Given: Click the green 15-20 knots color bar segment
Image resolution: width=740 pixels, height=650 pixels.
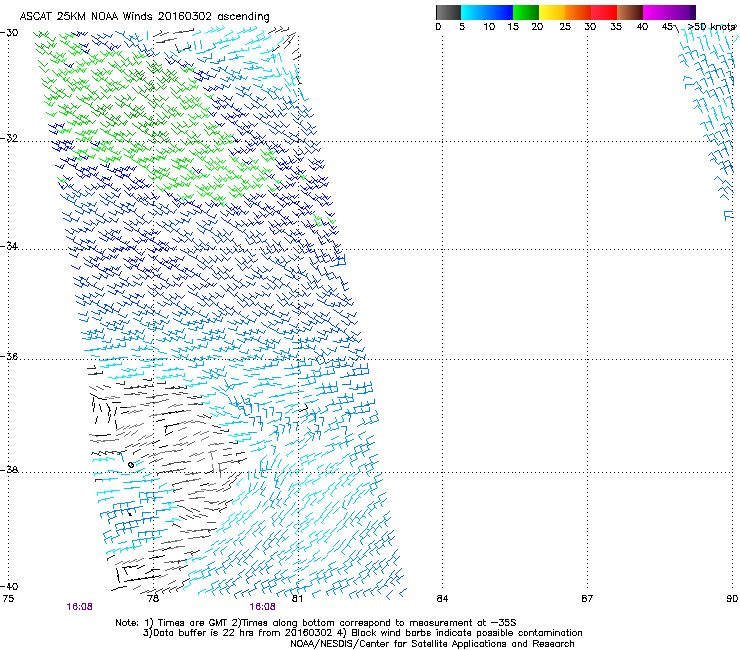Looking at the screenshot, I should click(x=526, y=12).
